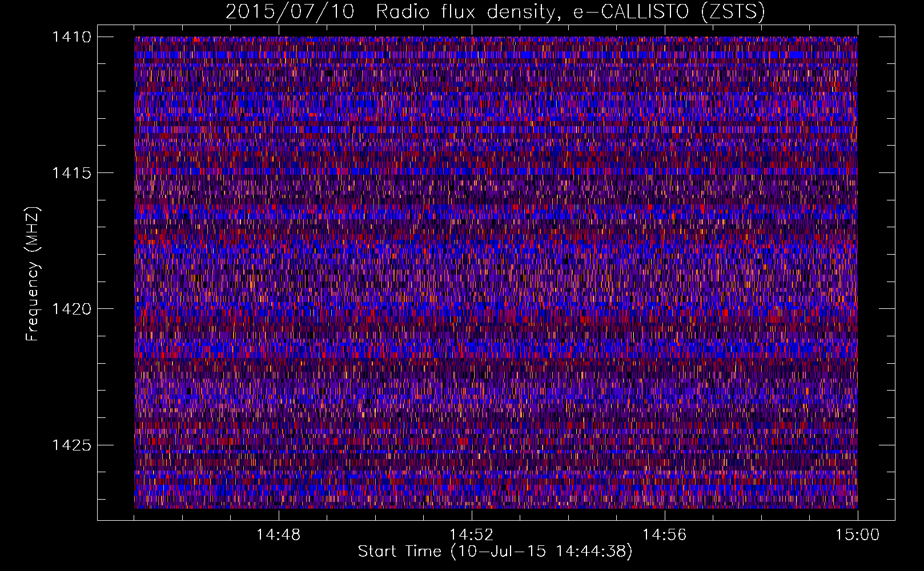Click the 14:48 time axis label
Screen dimensions: 924x571
(x=278, y=535)
